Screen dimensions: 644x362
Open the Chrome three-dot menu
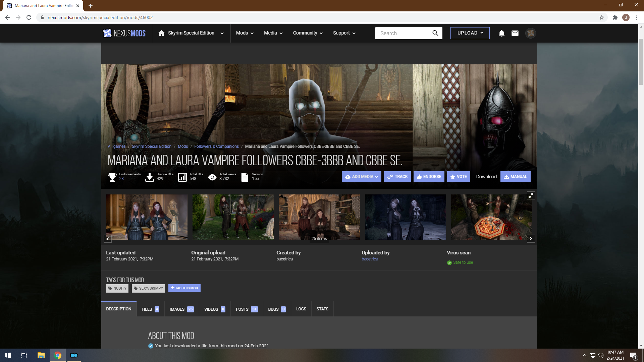coord(637,17)
